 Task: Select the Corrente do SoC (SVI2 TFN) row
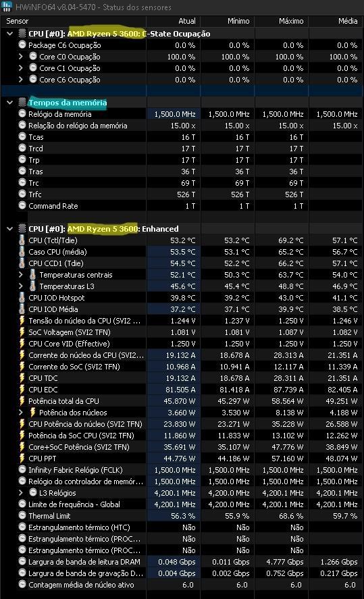coord(182,366)
